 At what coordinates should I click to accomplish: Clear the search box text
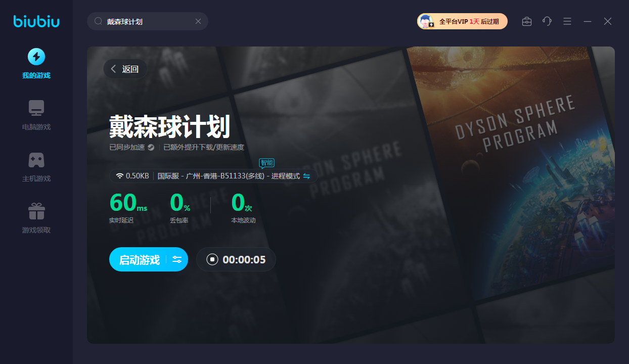tap(198, 21)
